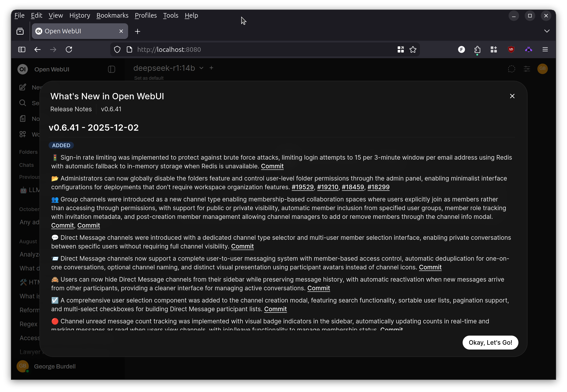Follow the #19529 pull request link
The image size is (567, 392).
[302, 187]
